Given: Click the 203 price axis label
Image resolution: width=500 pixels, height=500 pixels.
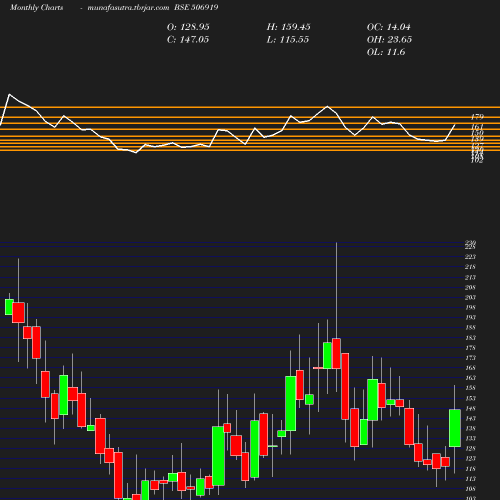Looking at the screenshot, I should [470, 297].
